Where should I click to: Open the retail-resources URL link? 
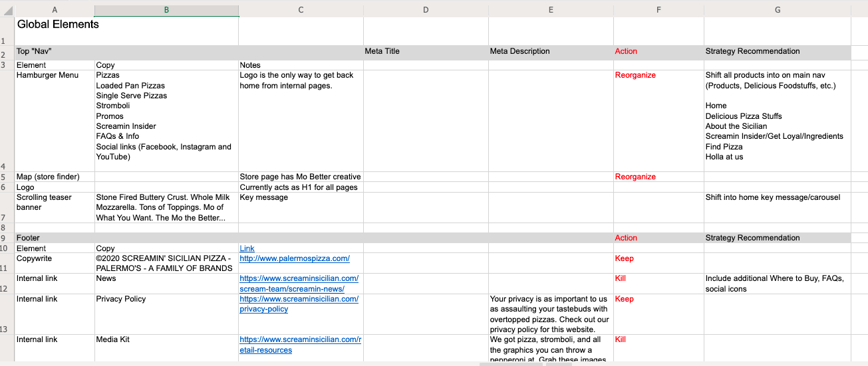tap(300, 345)
